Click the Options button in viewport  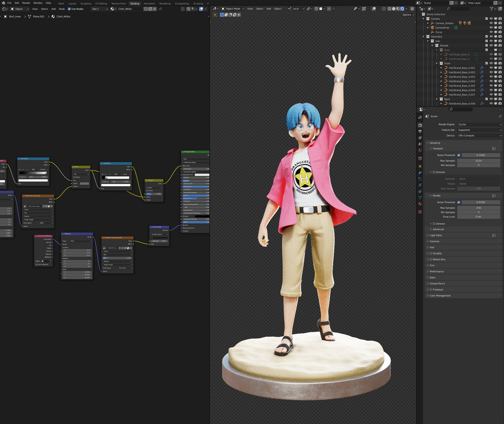408,15
